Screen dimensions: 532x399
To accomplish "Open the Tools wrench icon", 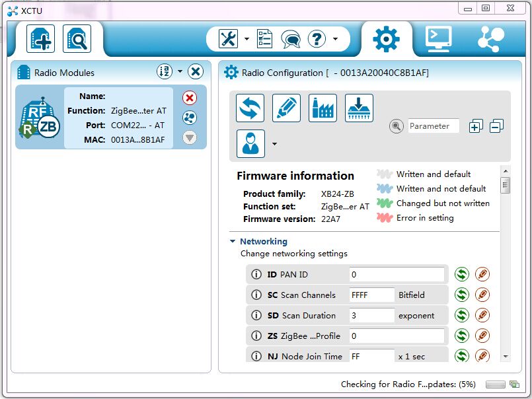I will 229,39.
